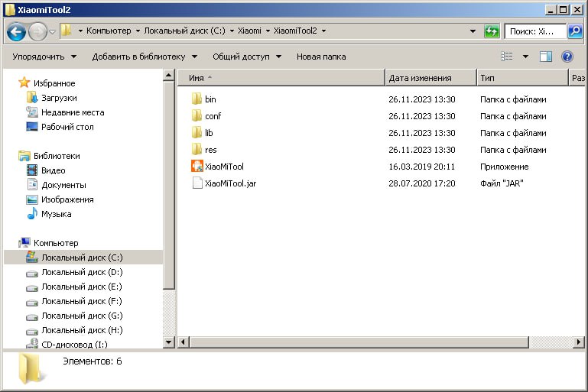Click the Forward navigation arrow

coord(37,31)
